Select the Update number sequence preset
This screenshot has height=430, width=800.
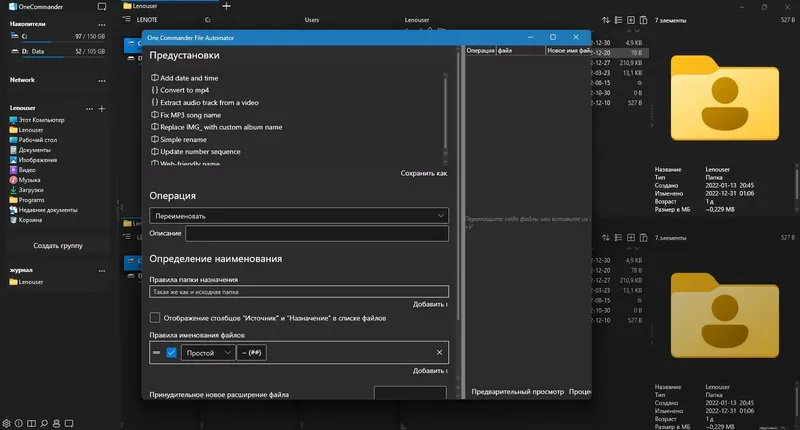point(196,152)
